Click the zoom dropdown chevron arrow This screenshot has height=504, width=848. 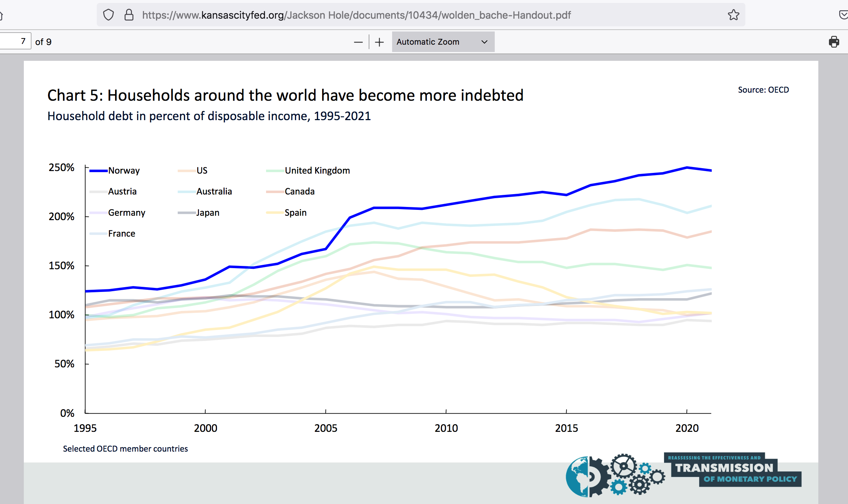(x=484, y=42)
